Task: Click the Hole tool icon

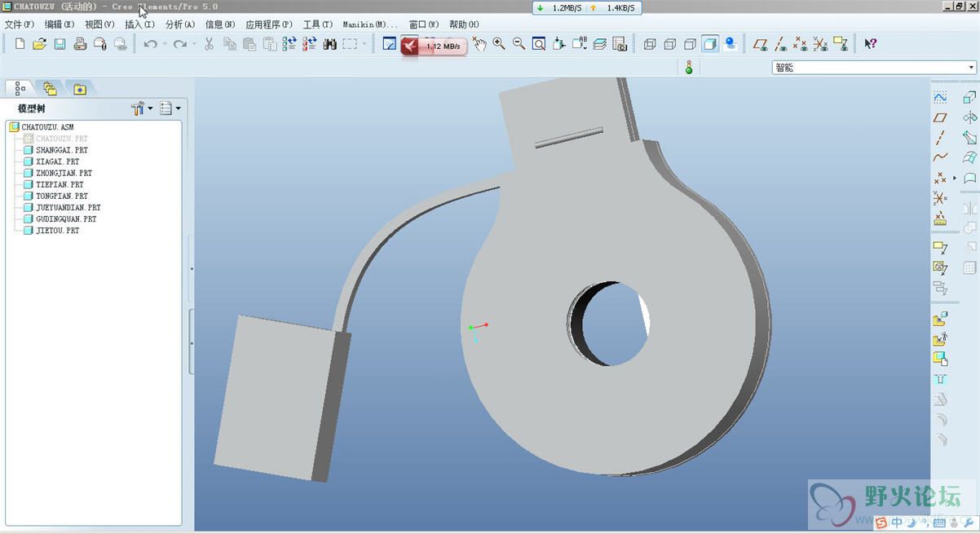Action: click(940, 379)
